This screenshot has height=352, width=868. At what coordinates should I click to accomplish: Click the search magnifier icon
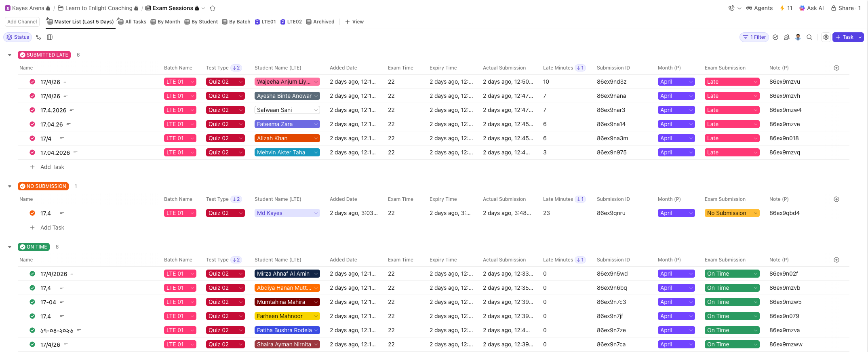[809, 37]
